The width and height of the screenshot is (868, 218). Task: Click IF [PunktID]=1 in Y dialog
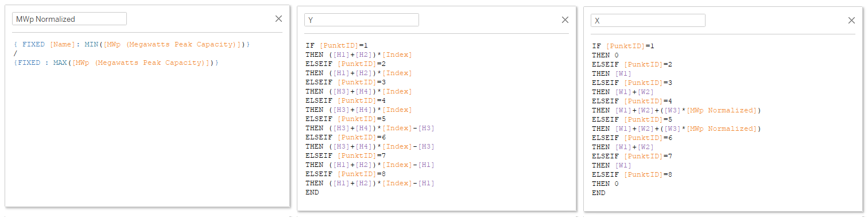[x=336, y=45]
